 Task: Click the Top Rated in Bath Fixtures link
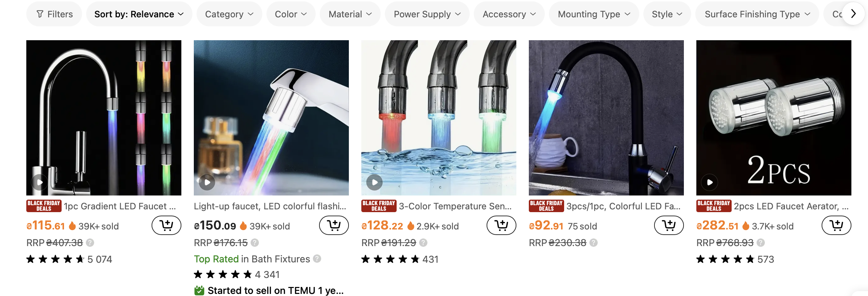(252, 259)
